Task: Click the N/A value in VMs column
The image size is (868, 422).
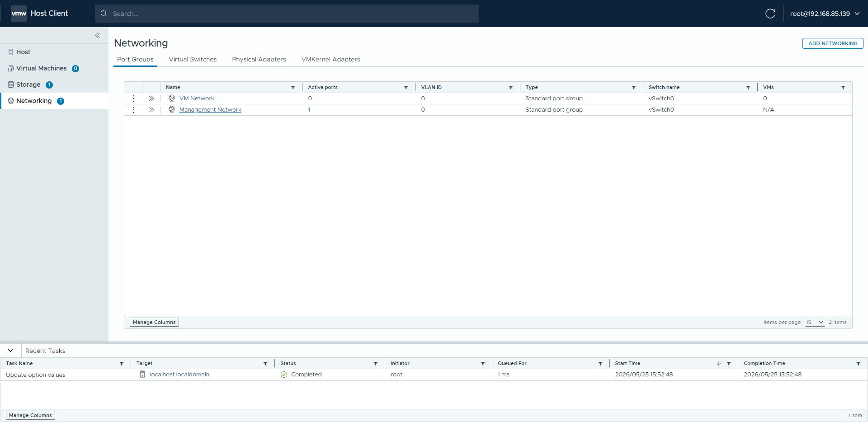Action: 769,110
